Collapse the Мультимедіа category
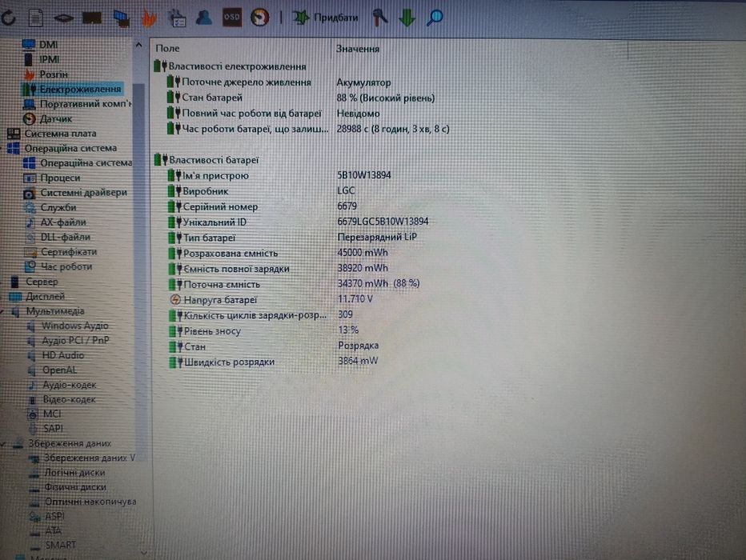746x560 pixels. [3, 311]
